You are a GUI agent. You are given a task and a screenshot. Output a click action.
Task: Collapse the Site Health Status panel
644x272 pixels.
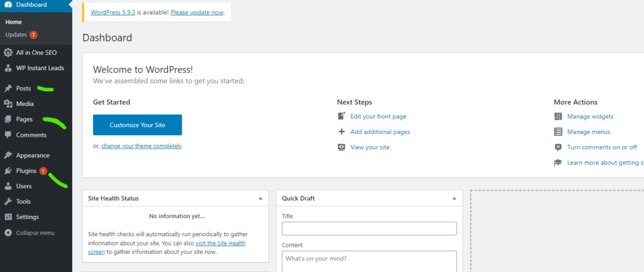[x=260, y=198]
